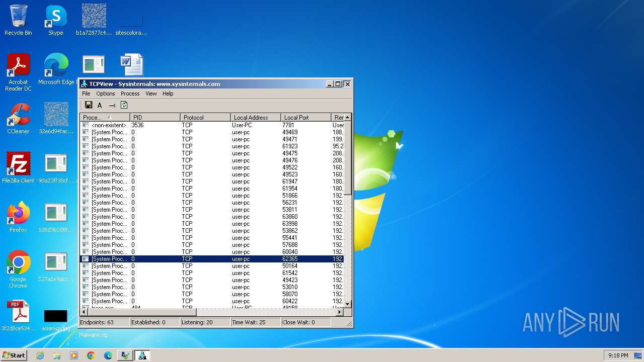Open the View menu
This screenshot has width=644, height=362.
(x=151, y=94)
